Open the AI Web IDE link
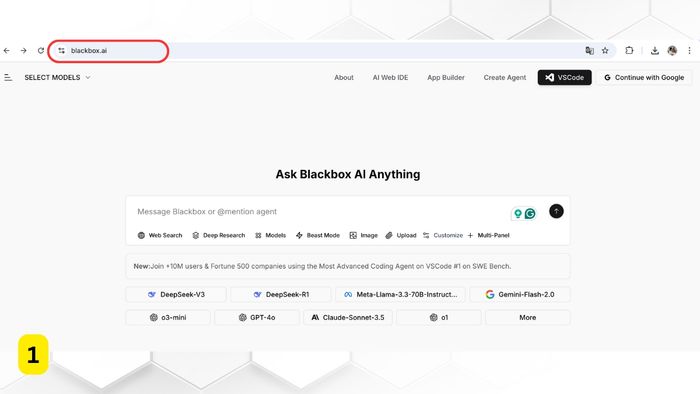This screenshot has height=394, width=700. coord(390,78)
